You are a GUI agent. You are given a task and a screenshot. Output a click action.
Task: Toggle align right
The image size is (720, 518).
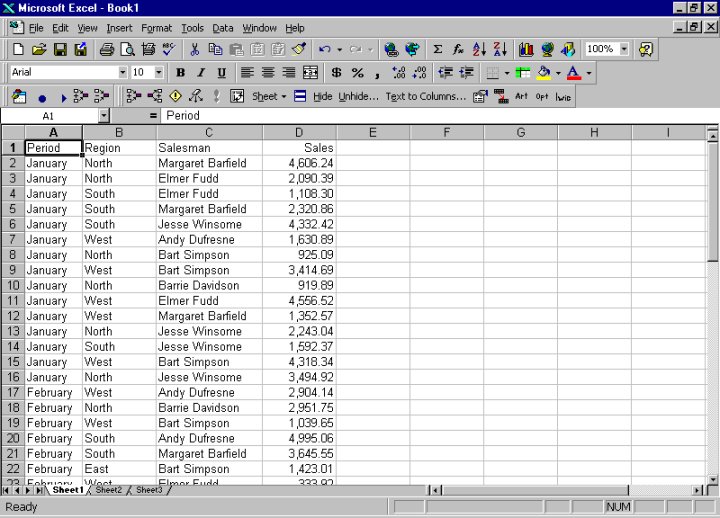point(289,73)
